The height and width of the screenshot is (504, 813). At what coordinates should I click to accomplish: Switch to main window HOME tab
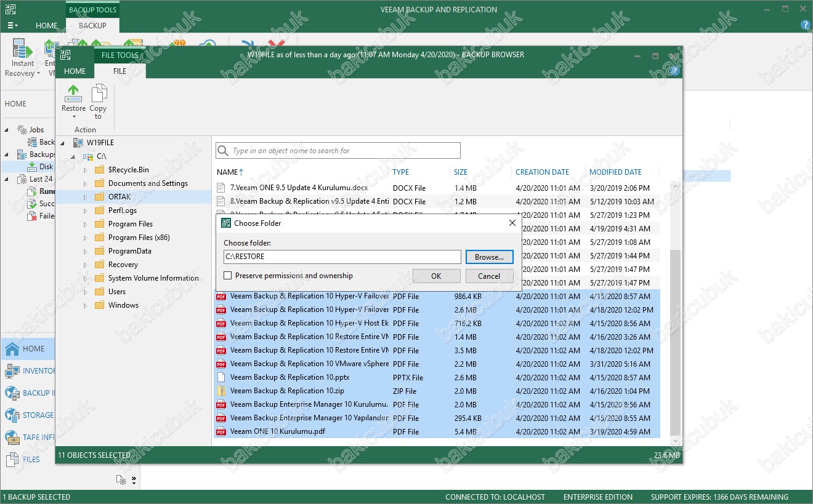click(x=46, y=26)
